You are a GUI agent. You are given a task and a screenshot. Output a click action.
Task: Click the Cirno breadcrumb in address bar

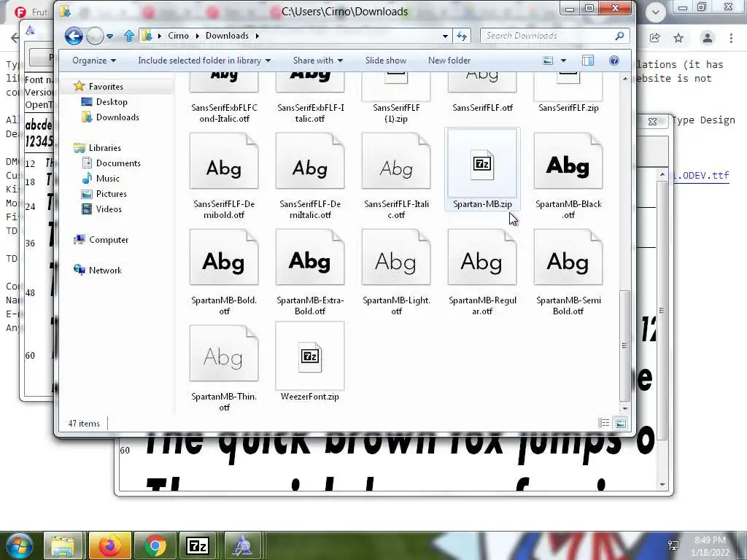(x=178, y=36)
